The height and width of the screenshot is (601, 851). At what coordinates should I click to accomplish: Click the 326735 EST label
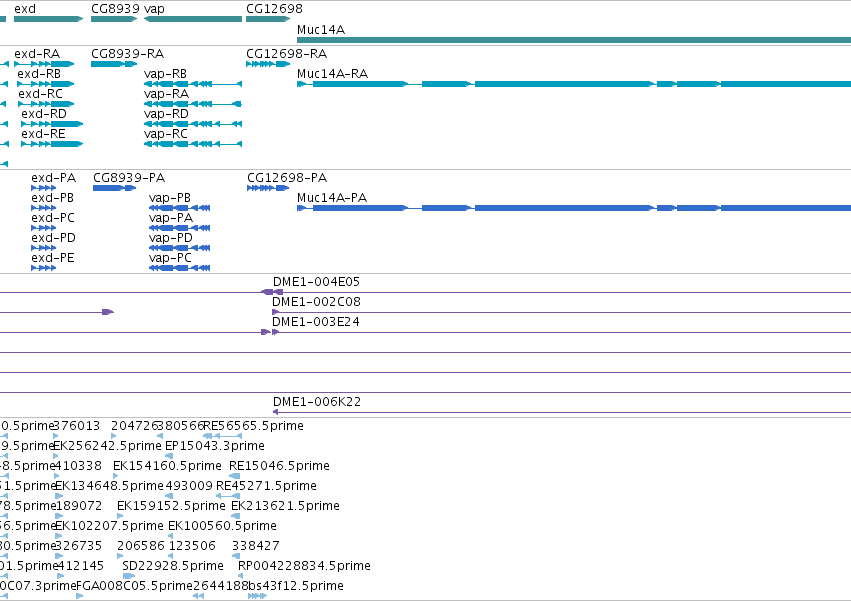(x=78, y=546)
